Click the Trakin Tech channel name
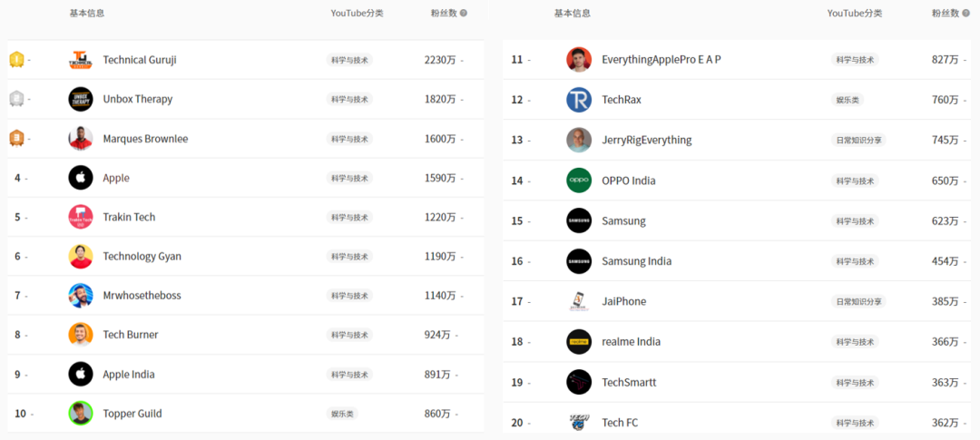The width and height of the screenshot is (980, 440). (x=129, y=217)
